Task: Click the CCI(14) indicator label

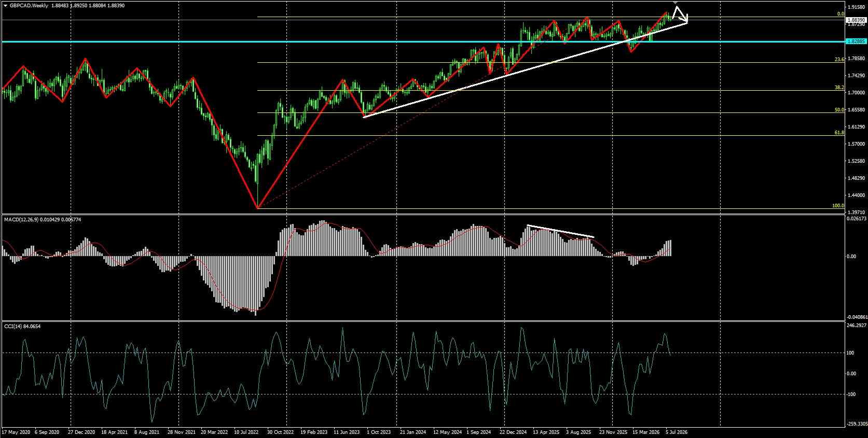Action: click(13, 326)
